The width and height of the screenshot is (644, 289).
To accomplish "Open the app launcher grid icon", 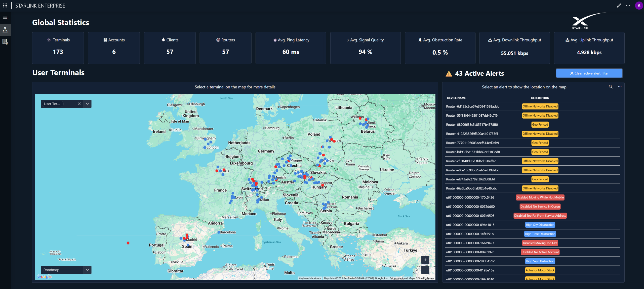I will point(5,5).
